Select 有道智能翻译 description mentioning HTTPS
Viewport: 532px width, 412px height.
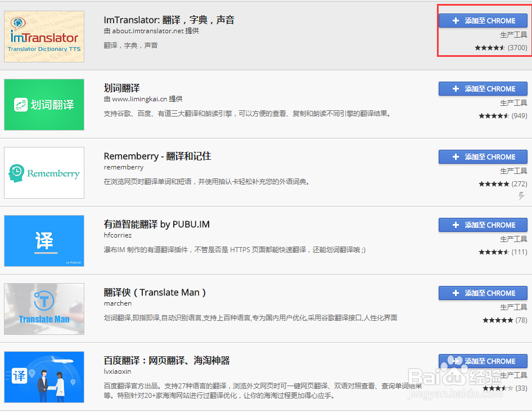coord(235,250)
